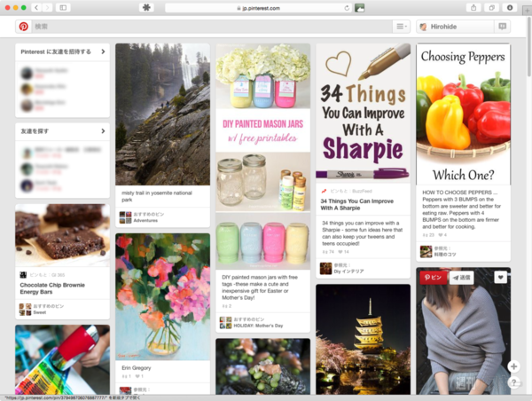The height and width of the screenshot is (401, 532).
Task: Click the floating plus add-pin button
Action: coord(513,366)
